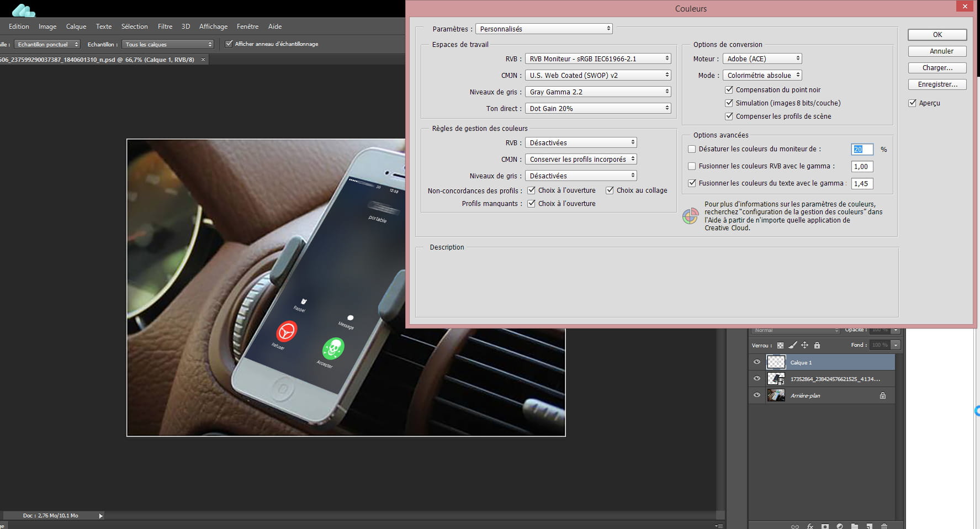This screenshot has height=529, width=980.
Task: Click the RVB gamma 1,00 field
Action: pyautogui.click(x=862, y=166)
